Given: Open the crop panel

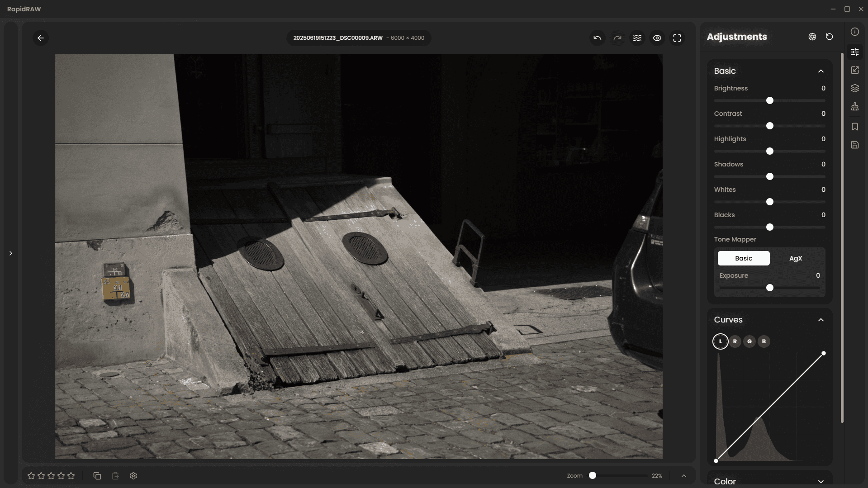Looking at the screenshot, I should click(x=855, y=70).
